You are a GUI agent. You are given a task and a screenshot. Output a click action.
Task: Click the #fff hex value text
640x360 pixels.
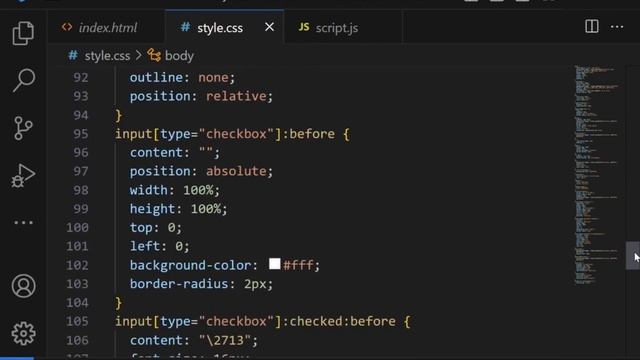tap(298, 265)
